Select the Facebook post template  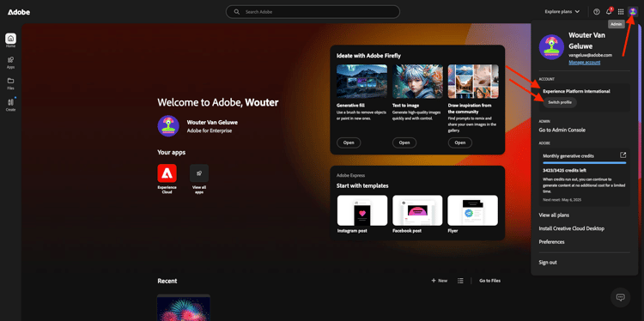417,210
